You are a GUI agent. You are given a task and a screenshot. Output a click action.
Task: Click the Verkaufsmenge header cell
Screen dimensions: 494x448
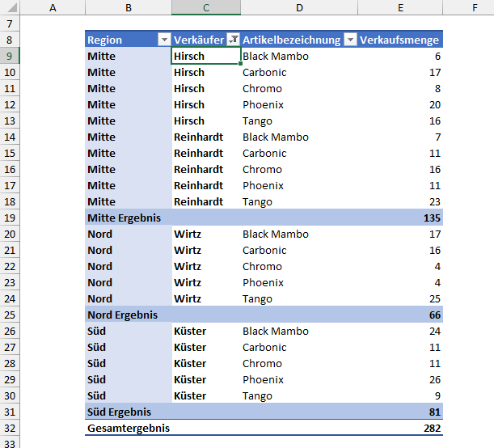click(399, 40)
